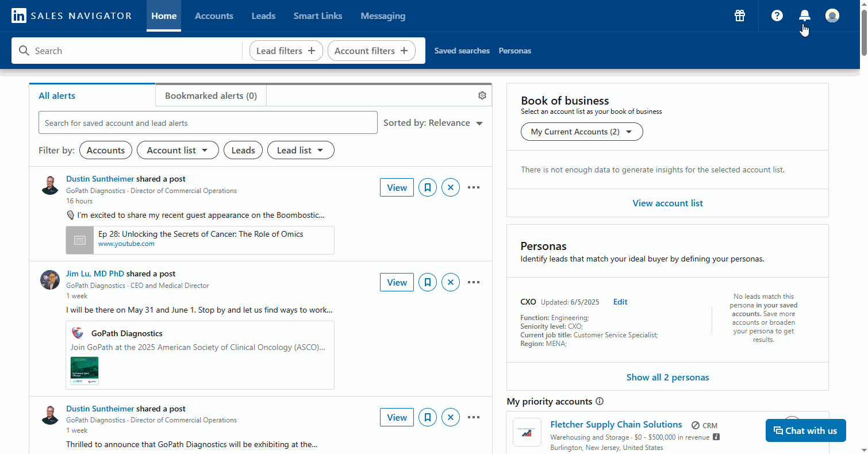
Task: Bookmark Dustin's GoPath exhibiting post alert
Action: coord(428,417)
